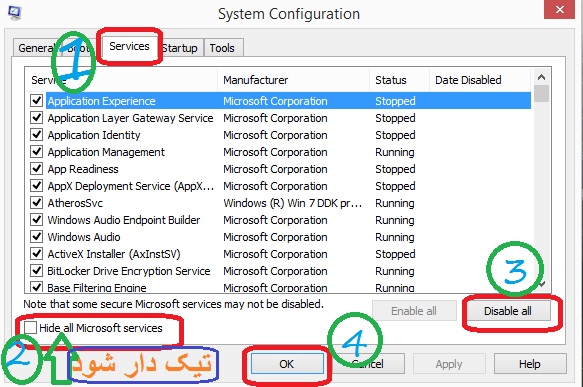Toggle the AtherosSvc service checkbox
The image size is (583, 387).
pyautogui.click(x=36, y=203)
